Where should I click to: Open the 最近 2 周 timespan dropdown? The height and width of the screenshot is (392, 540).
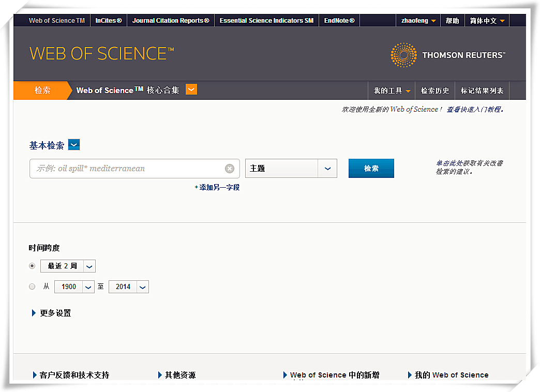[68, 266]
